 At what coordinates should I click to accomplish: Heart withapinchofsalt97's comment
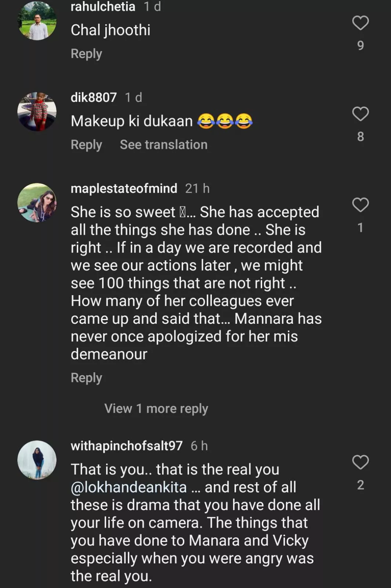point(360,462)
